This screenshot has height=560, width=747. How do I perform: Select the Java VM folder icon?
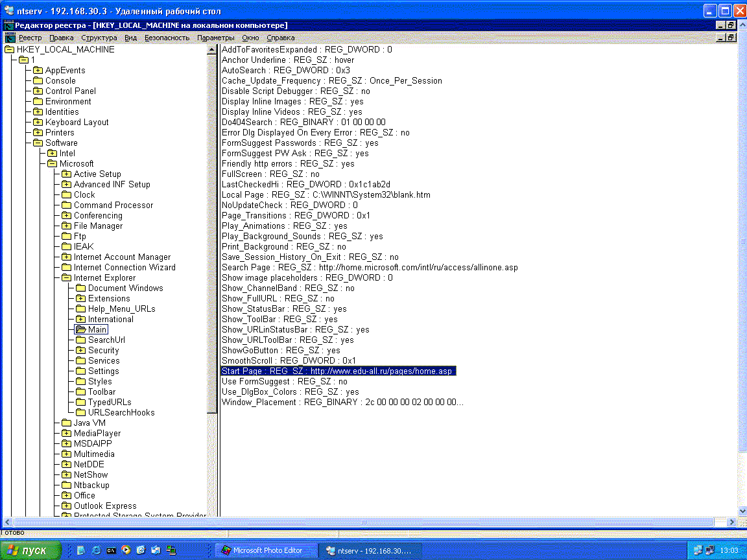click(x=66, y=423)
